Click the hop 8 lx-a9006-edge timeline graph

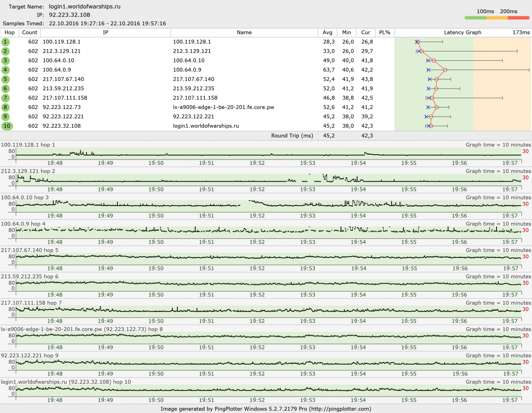(269, 338)
